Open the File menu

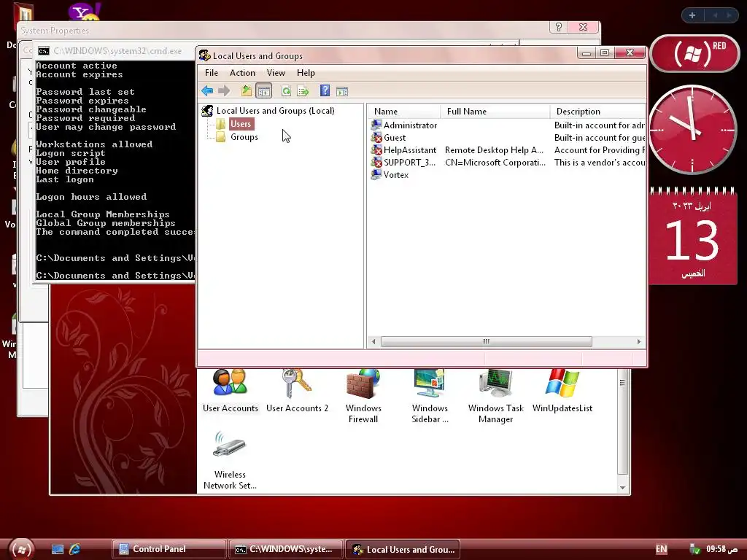coord(212,73)
